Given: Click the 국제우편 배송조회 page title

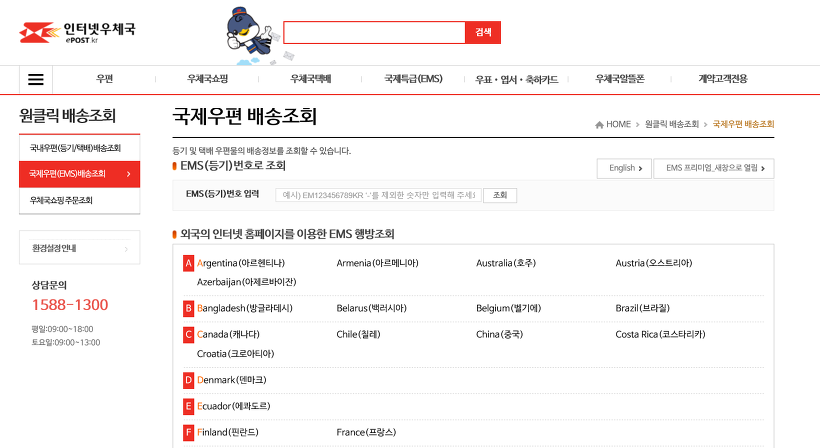Looking at the screenshot, I should [x=245, y=116].
